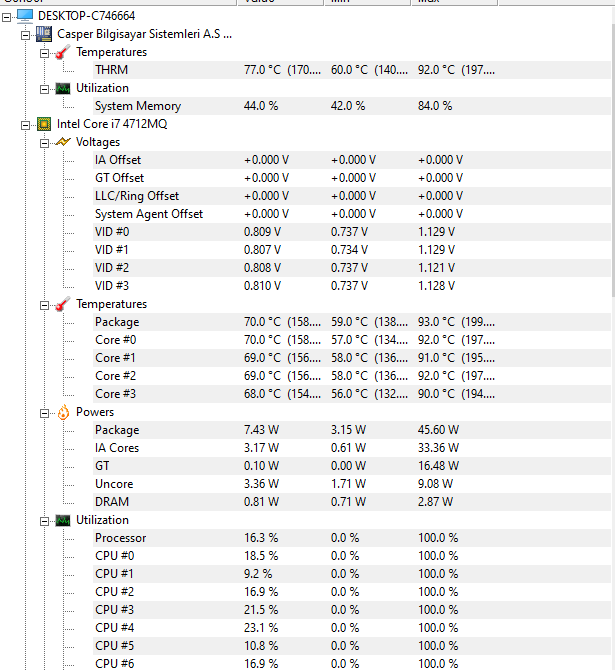Screen dimensions: 615x670
Task: Select the Core #2 temperature row
Action: pyautogui.click(x=115, y=376)
